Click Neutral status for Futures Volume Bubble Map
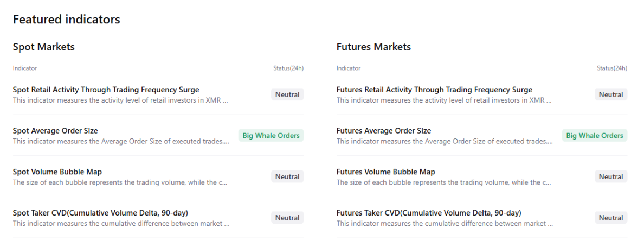 [x=611, y=176]
